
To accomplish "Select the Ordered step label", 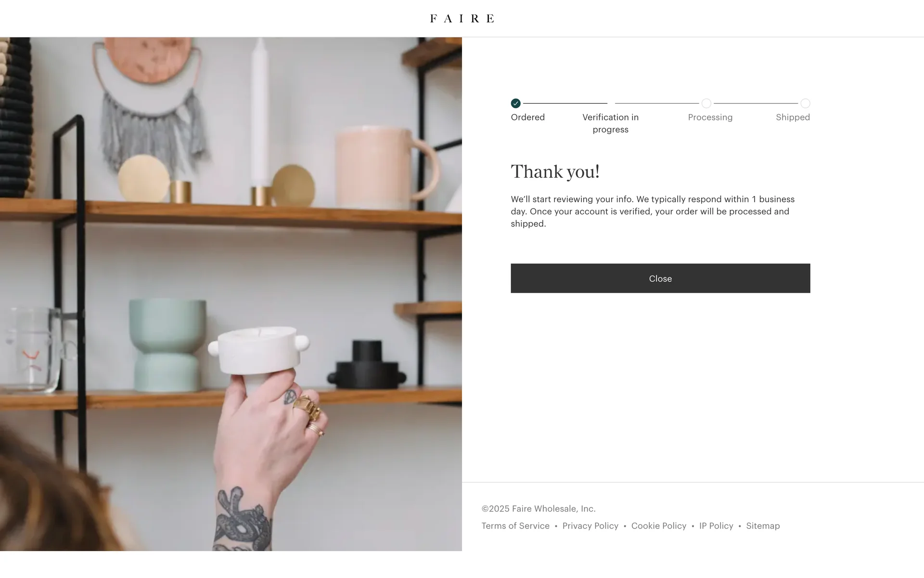I will [x=528, y=117].
